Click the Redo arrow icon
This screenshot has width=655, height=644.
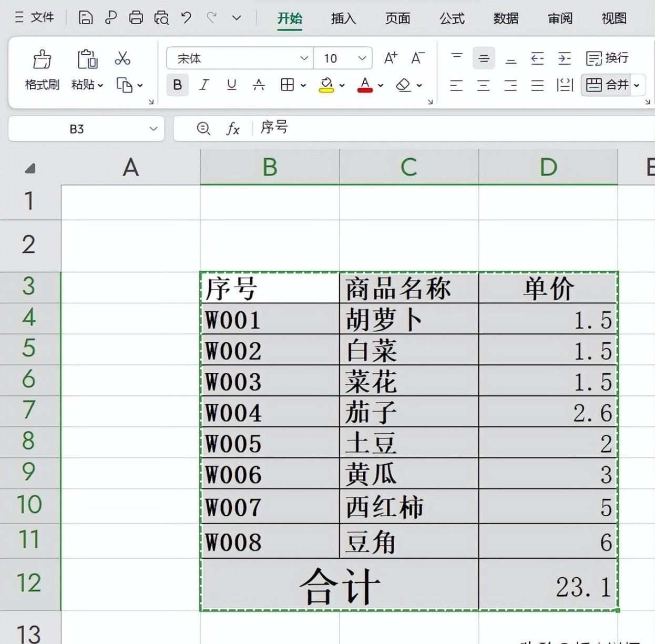tap(212, 17)
